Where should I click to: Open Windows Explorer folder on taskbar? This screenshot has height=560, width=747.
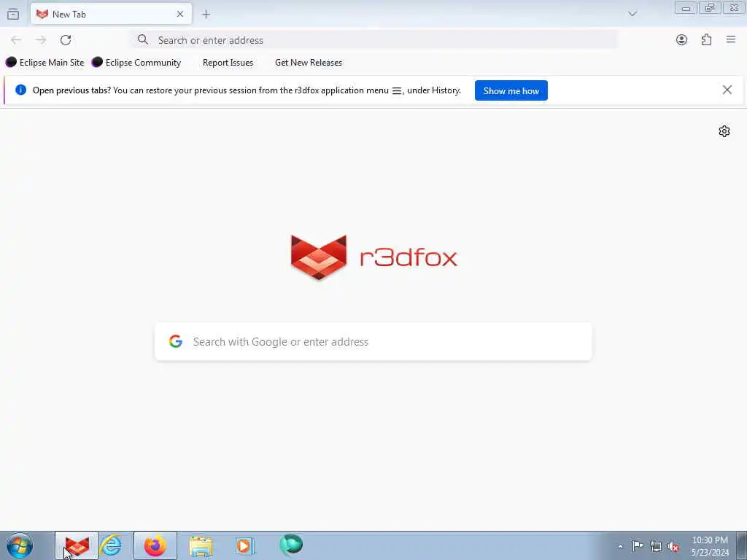coord(201,546)
